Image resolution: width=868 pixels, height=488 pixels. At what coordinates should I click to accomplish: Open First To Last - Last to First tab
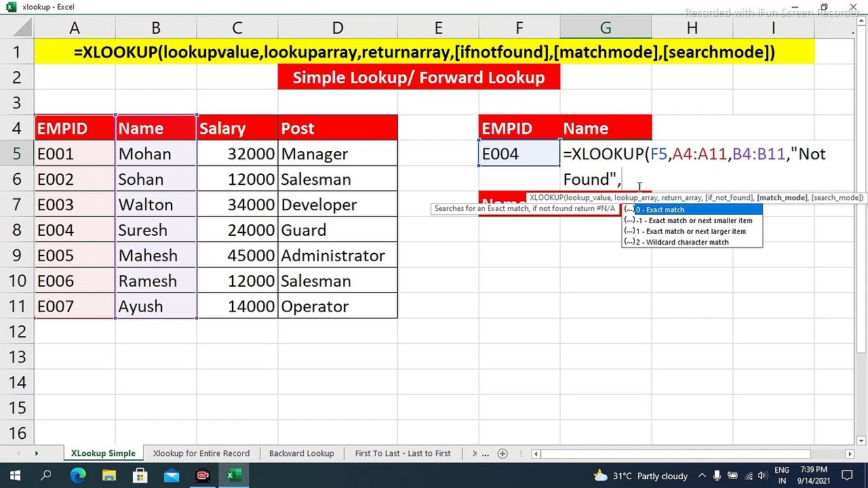[x=403, y=453]
